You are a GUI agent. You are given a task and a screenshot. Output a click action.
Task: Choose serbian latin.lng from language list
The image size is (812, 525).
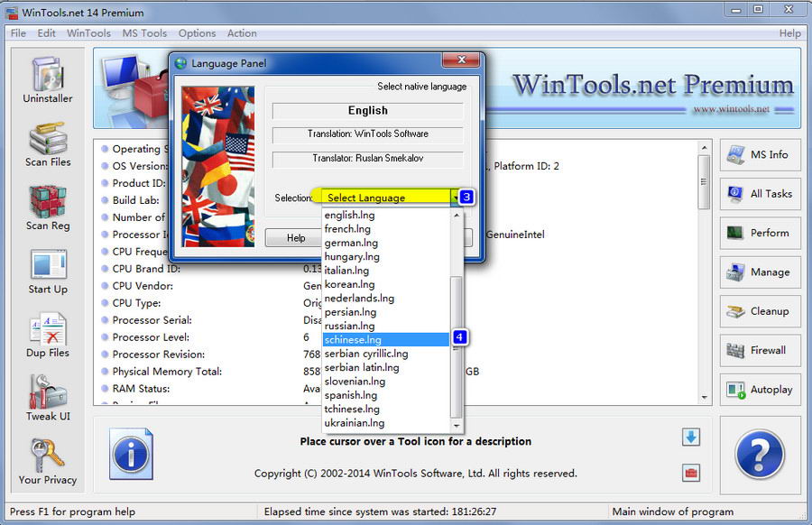coord(386,368)
